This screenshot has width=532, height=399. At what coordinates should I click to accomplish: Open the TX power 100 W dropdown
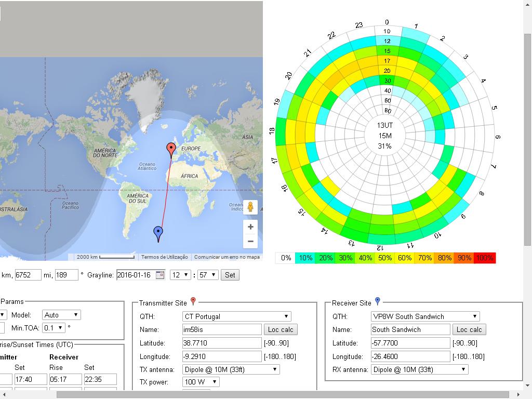(201, 382)
